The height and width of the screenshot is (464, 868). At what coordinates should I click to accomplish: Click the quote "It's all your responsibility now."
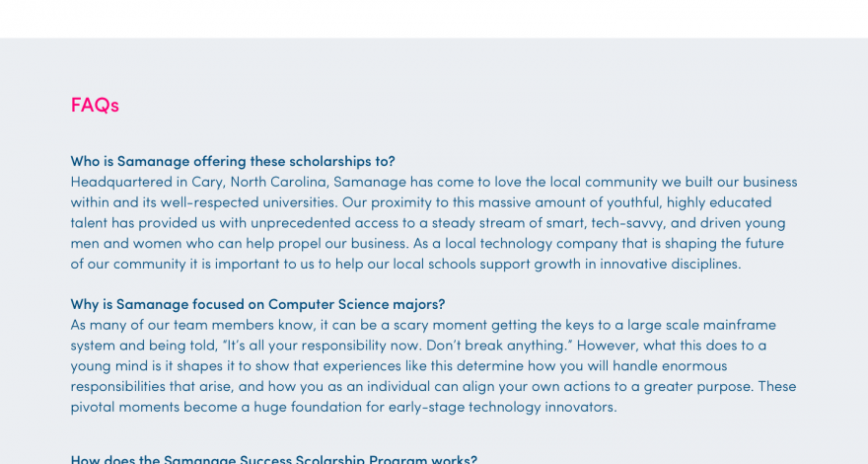pos(300,346)
